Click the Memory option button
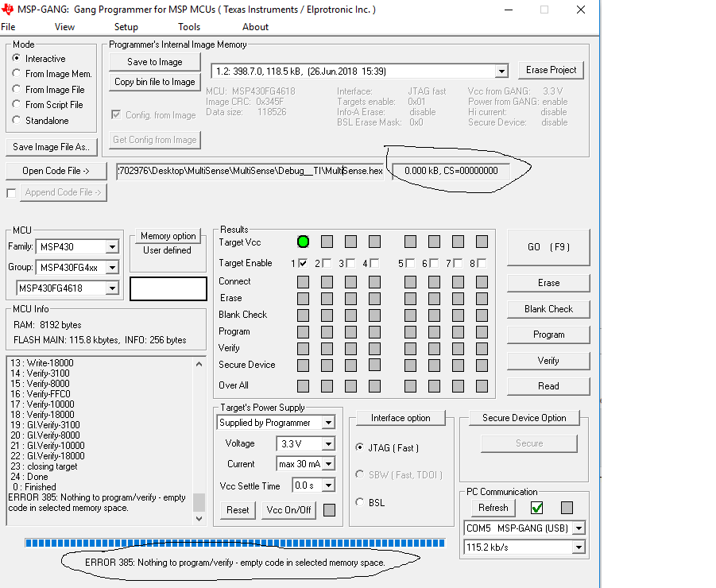Viewport: 716px width, 588px height. (x=168, y=235)
